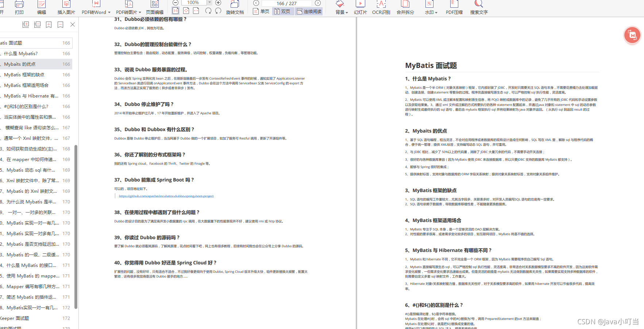Select bookmark MyBatis 框架适用场合
The image size is (644, 329).
click(x=36, y=85)
